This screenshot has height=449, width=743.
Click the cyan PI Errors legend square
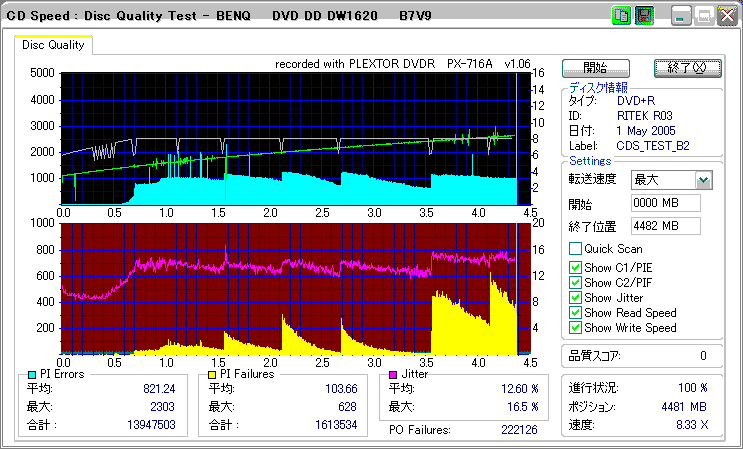[x=32, y=375]
